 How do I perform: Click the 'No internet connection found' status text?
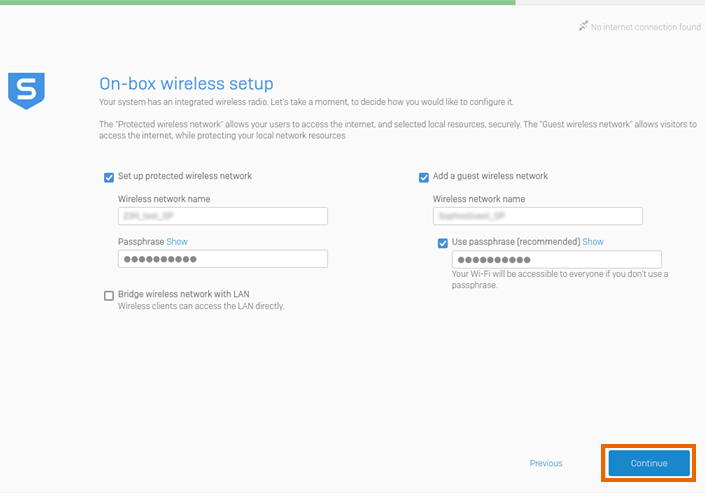(x=646, y=27)
